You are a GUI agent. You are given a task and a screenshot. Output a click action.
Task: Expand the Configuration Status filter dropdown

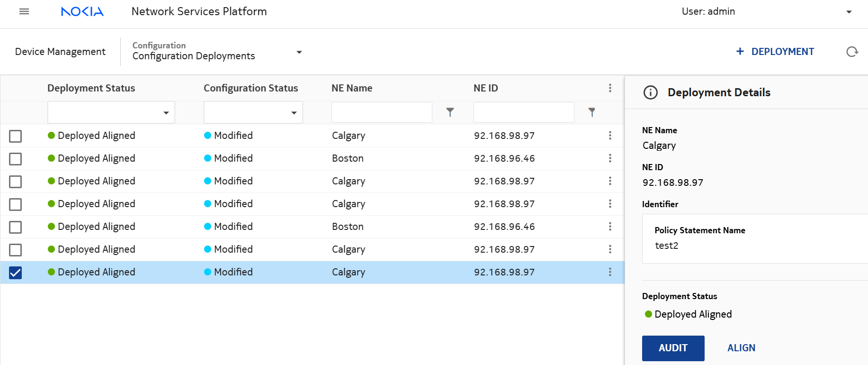point(294,113)
